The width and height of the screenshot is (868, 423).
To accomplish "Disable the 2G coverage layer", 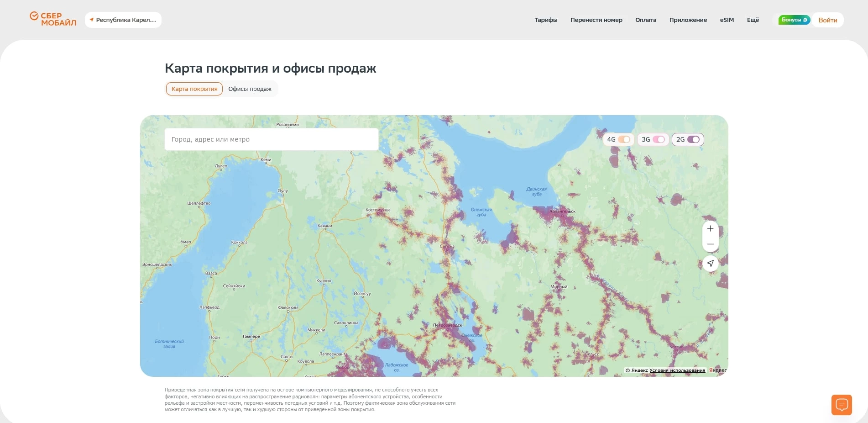I will click(693, 140).
